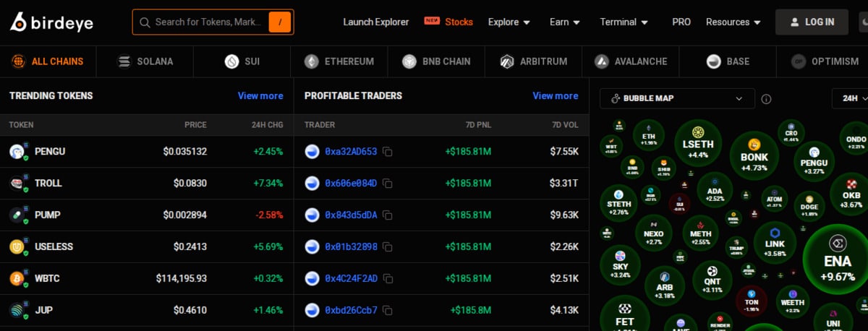Click the slash shortcut icon in search

(x=279, y=22)
